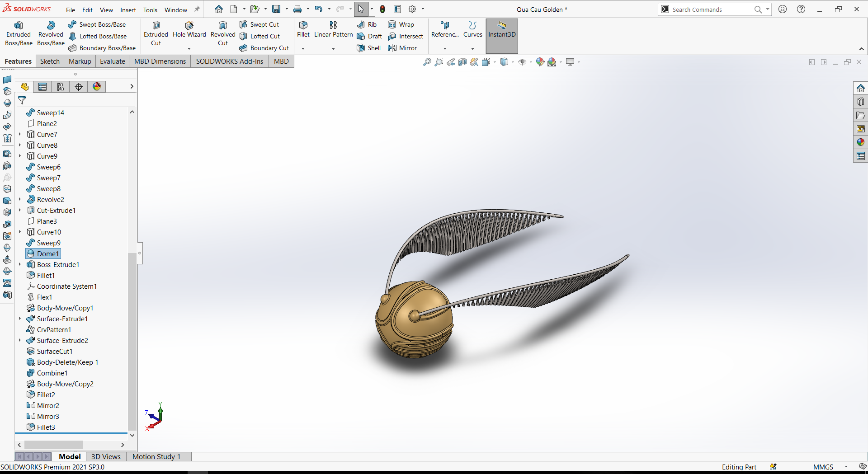The height and width of the screenshot is (474, 868).
Task: Click the Zoom to Fit icon
Action: (427, 62)
